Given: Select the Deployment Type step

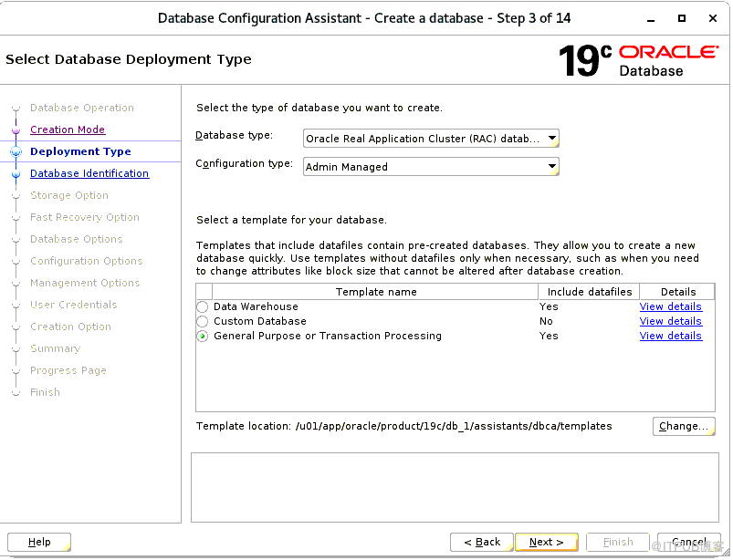Looking at the screenshot, I should click(x=80, y=151).
